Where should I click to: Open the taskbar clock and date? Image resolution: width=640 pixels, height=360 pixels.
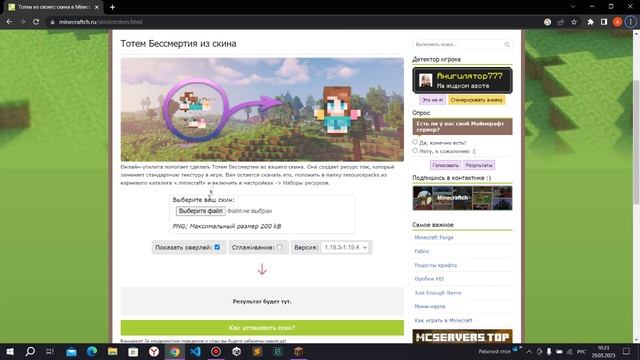coord(603,351)
